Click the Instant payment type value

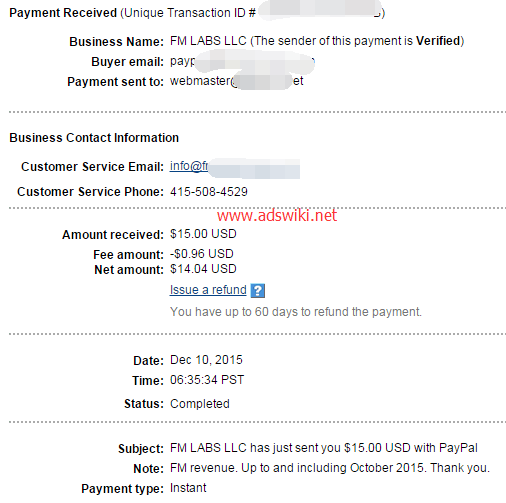pyautogui.click(x=188, y=488)
